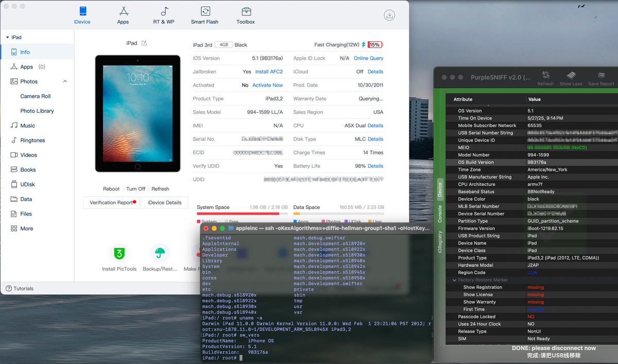This screenshot has height=364, width=618.
Task: Click the terminal folder title icon
Action: pyautogui.click(x=231, y=228)
